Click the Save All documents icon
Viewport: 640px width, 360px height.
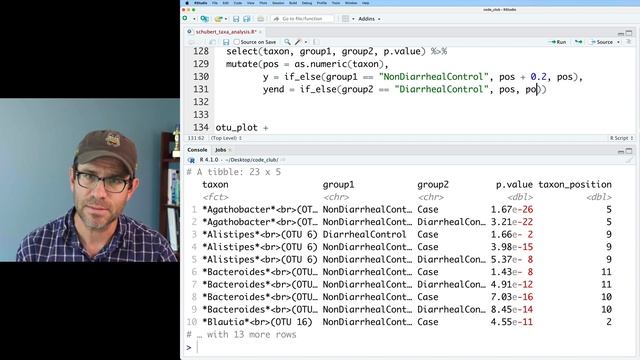pos(247,19)
